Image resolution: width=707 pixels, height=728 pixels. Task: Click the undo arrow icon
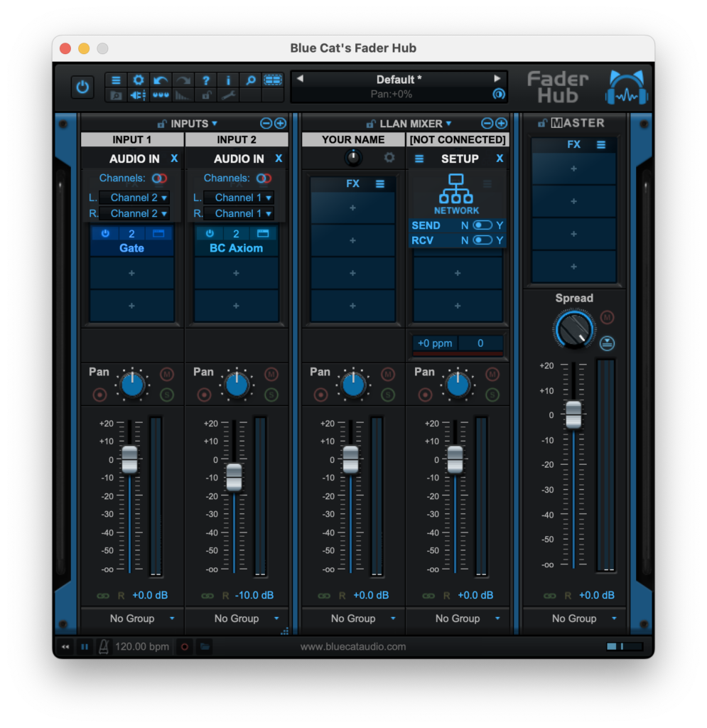click(x=161, y=80)
